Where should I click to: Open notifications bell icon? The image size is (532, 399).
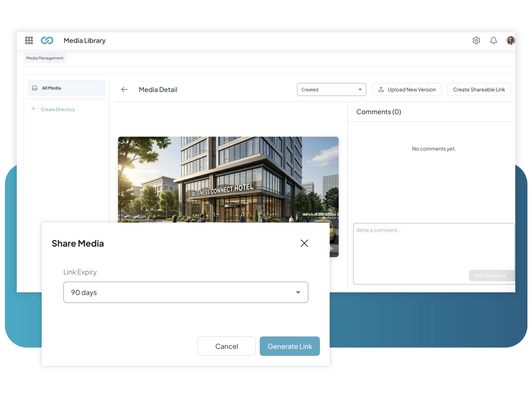pos(493,40)
